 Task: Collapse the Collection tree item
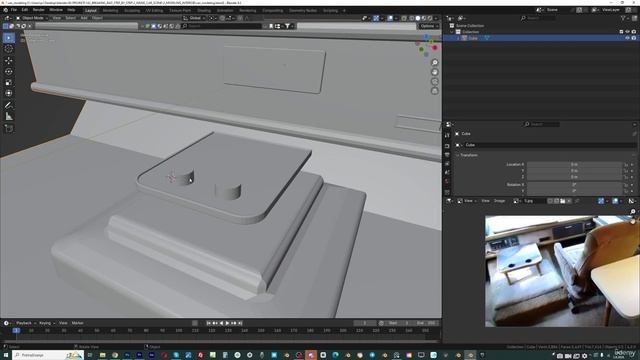click(x=452, y=32)
